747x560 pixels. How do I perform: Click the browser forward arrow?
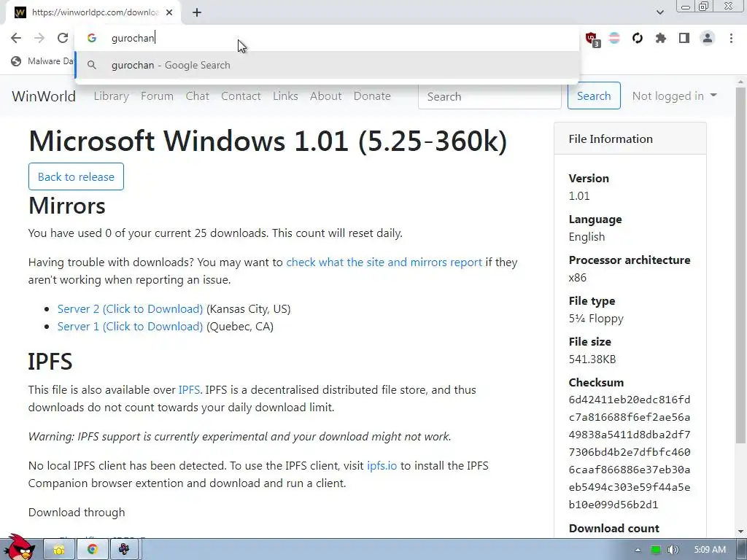[39, 38]
